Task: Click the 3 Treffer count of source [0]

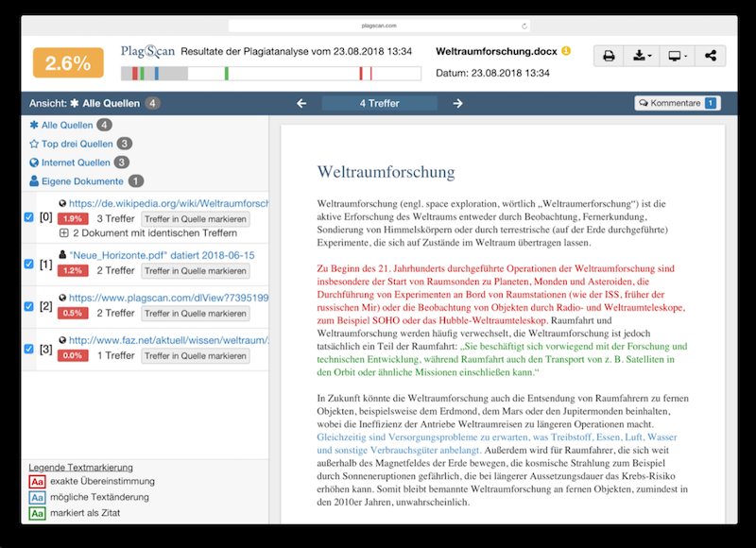Action: coord(115,219)
